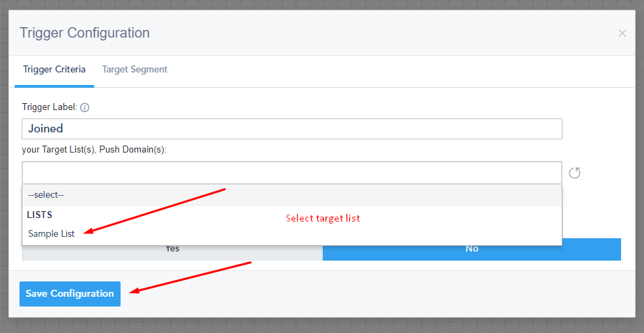Select Sample List from the dropdown
Viewport: 644px width, 333px height.
pos(52,234)
